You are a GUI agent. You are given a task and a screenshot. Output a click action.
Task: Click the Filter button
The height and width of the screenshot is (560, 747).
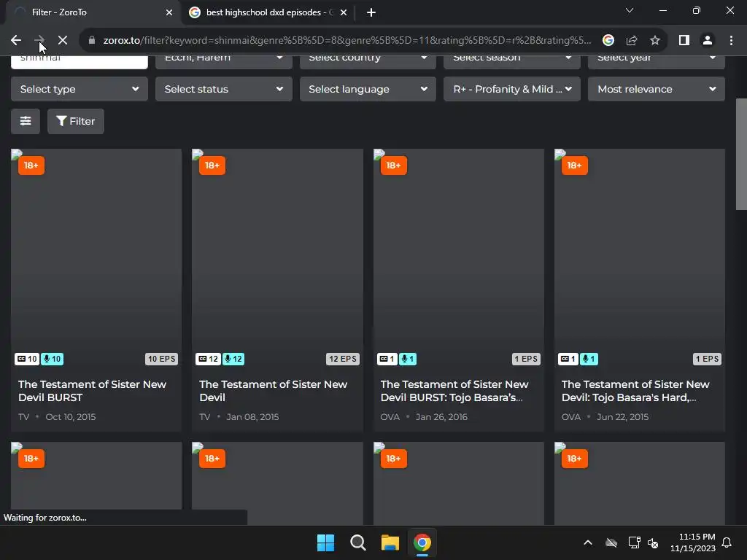click(x=75, y=121)
